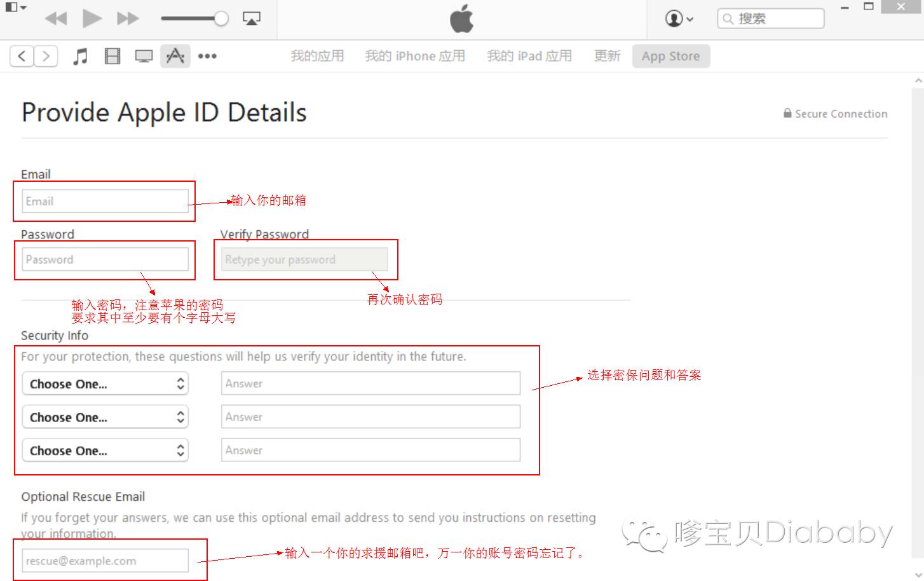This screenshot has width=924, height=581.
Task: Switch to the Music library icon
Action: 80,56
